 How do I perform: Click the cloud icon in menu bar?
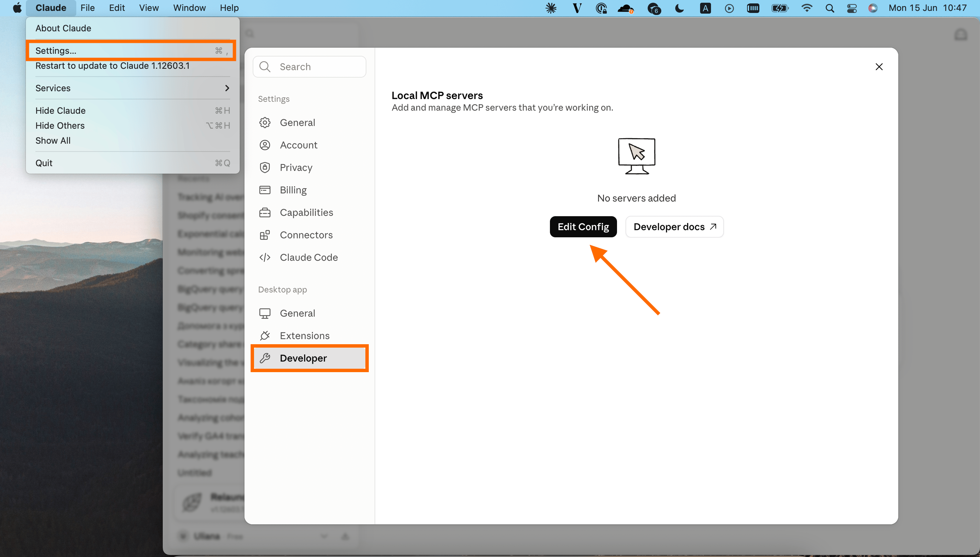(626, 8)
